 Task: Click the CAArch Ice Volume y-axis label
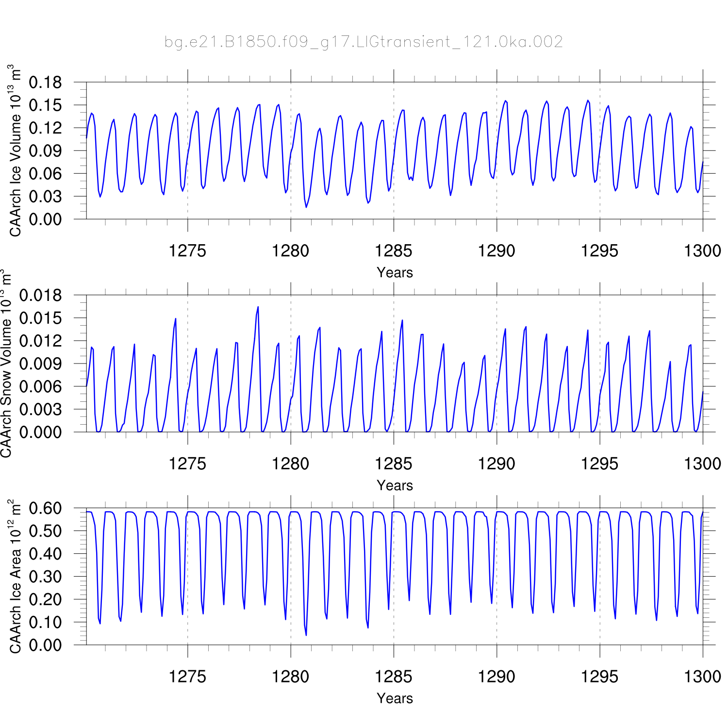[15, 151]
